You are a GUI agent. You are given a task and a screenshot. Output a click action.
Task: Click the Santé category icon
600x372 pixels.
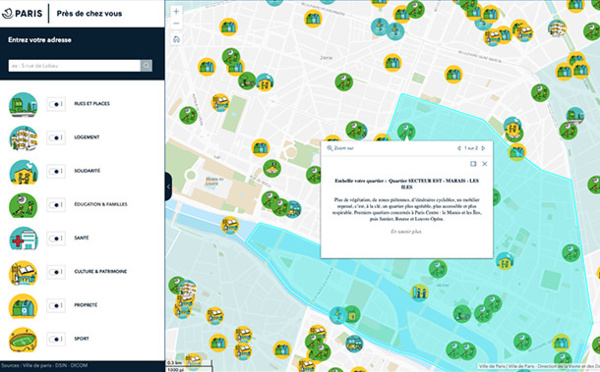point(23,238)
